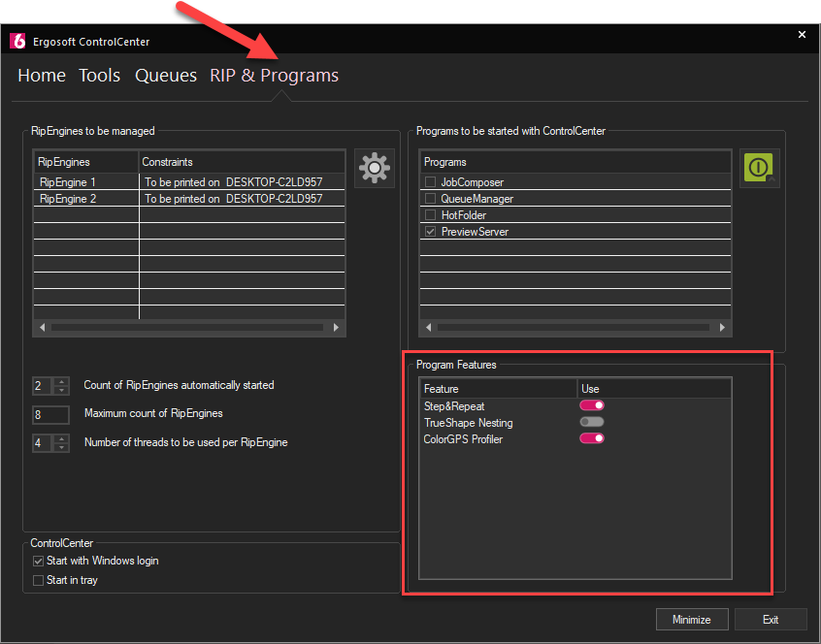821x644 pixels.
Task: Click the Maximum count of RipEngines field
Action: pyautogui.click(x=50, y=415)
